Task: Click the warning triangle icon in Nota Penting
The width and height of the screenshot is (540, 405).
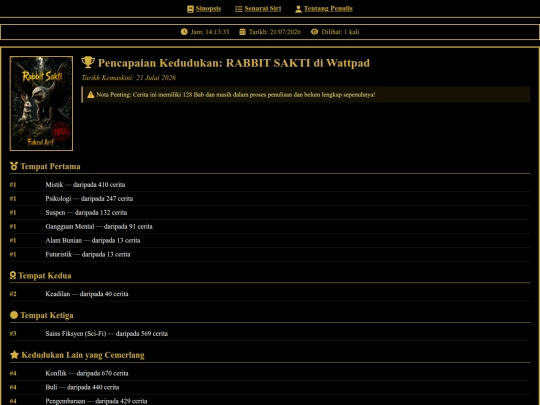Action: coord(91,95)
